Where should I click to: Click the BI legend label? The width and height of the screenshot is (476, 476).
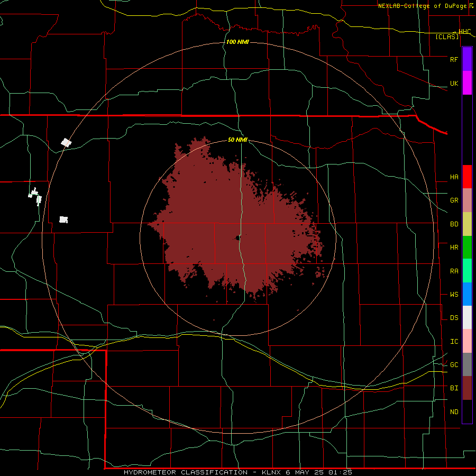tap(454, 388)
